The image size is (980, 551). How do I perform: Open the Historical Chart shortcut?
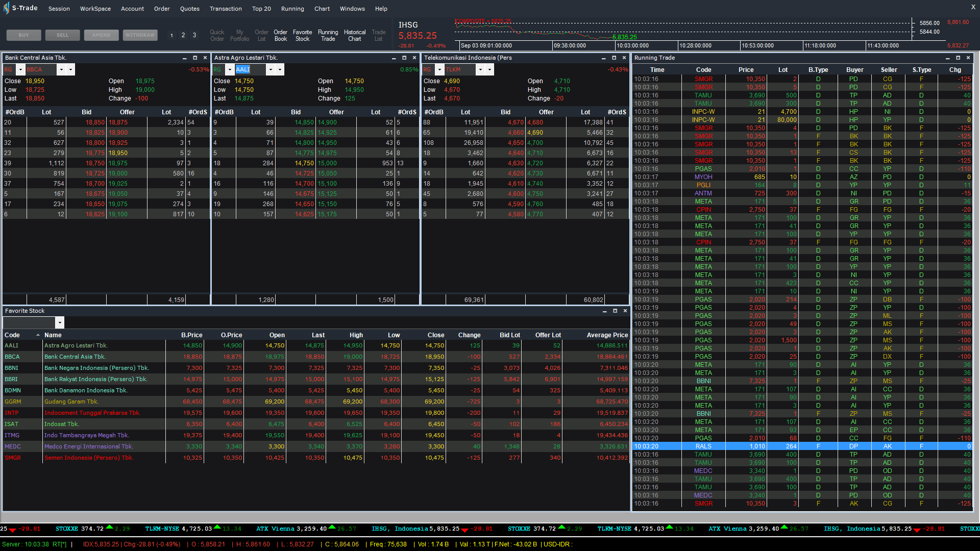[355, 35]
